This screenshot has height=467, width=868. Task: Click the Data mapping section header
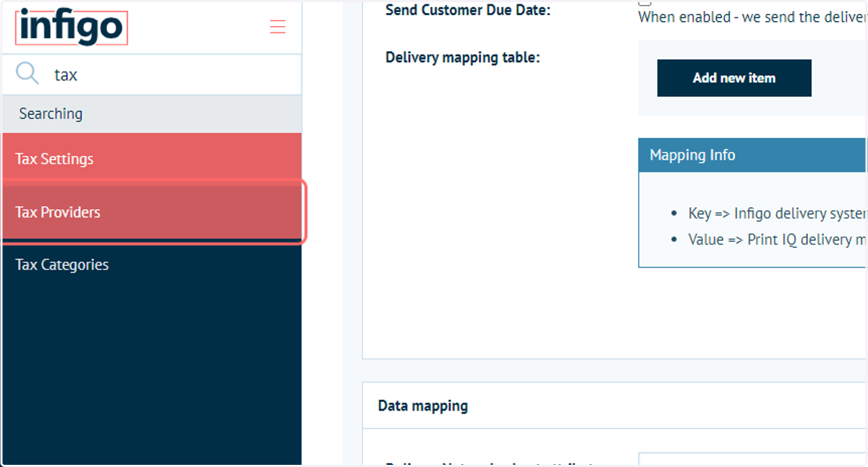coord(423,406)
